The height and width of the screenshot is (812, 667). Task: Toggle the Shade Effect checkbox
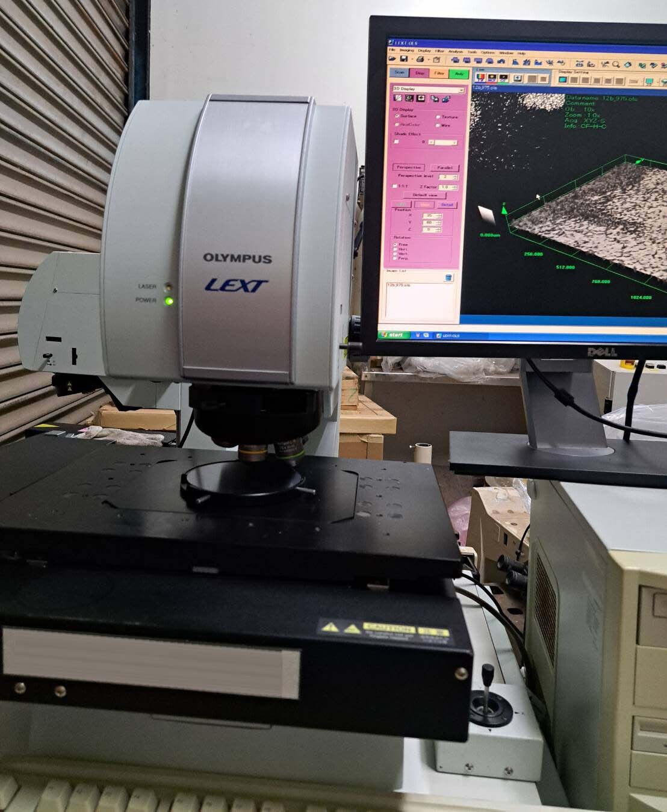pos(396,141)
